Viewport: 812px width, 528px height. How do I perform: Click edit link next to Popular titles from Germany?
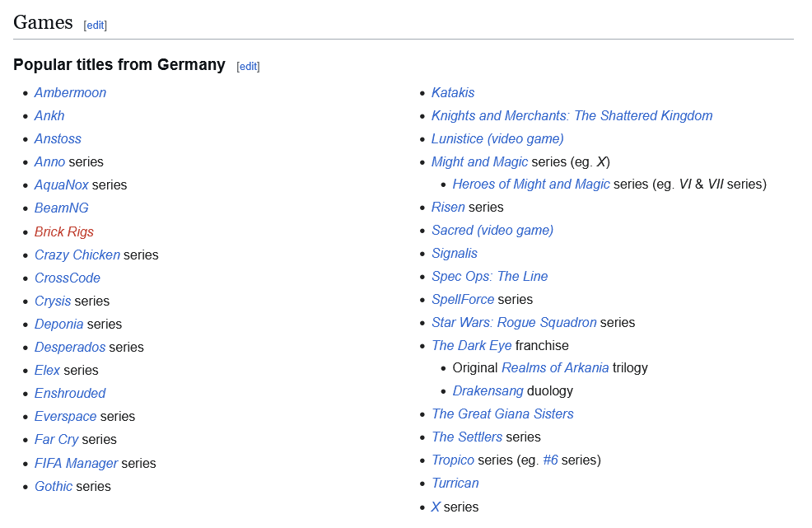[248, 67]
